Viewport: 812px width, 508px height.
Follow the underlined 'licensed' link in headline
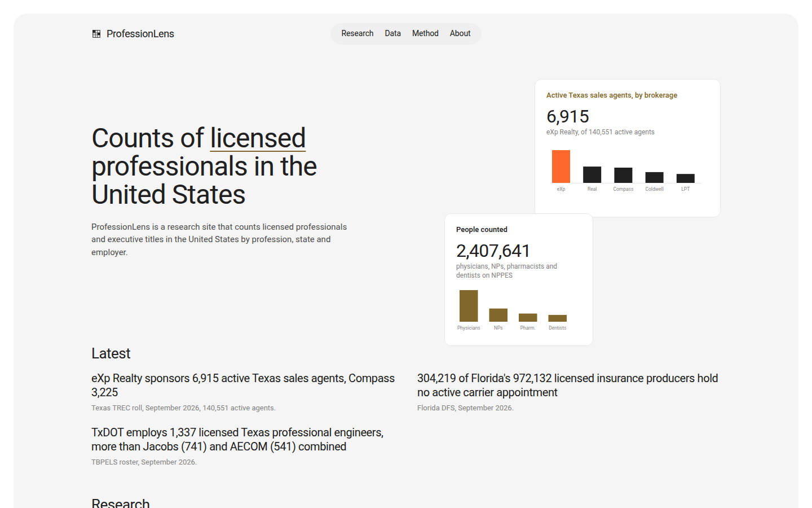(258, 138)
